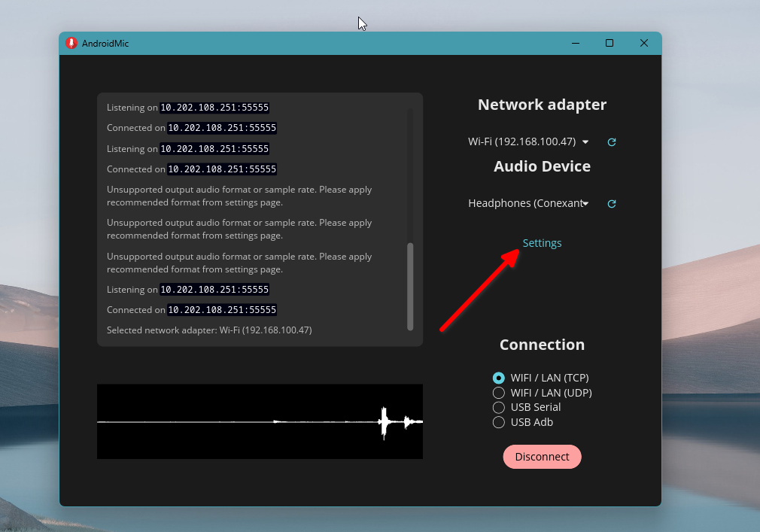Reselect the WIFI / LAN (TCP) radio button

coord(499,377)
